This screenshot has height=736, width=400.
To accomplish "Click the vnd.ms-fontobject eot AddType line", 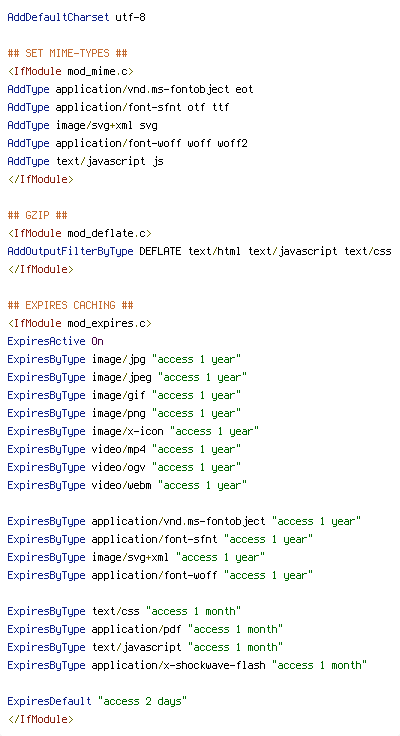I will point(131,89).
